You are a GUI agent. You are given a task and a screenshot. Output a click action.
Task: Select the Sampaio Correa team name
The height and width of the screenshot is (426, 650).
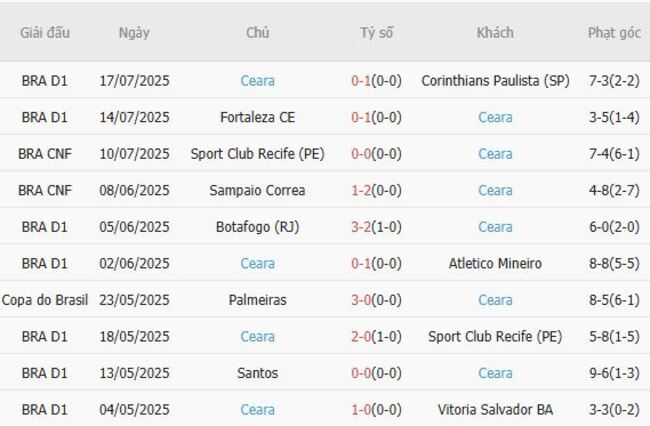[x=257, y=190]
